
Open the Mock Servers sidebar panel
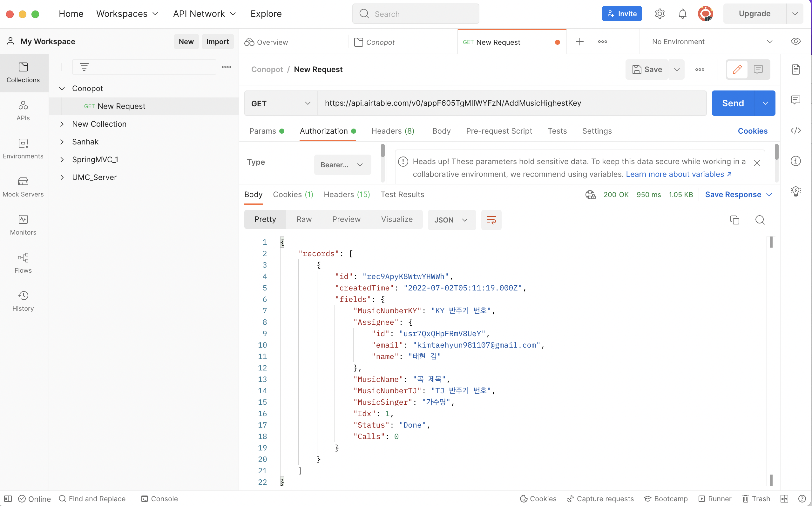23,187
